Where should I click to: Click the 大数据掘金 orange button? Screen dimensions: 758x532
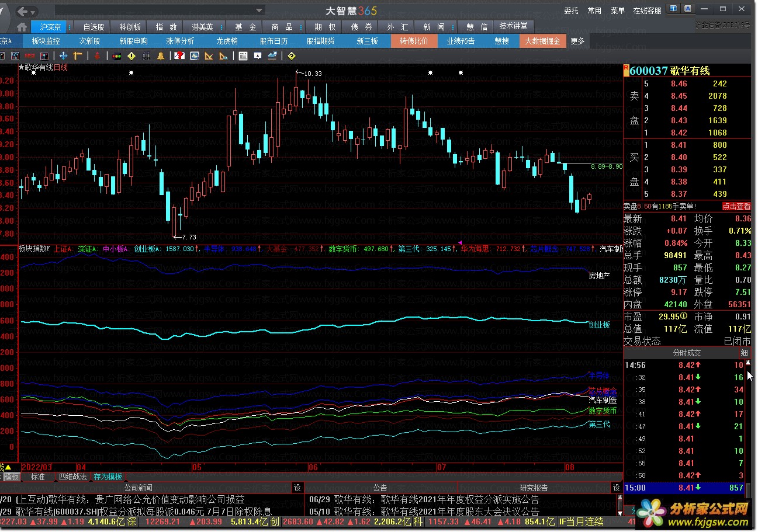pyautogui.click(x=542, y=41)
